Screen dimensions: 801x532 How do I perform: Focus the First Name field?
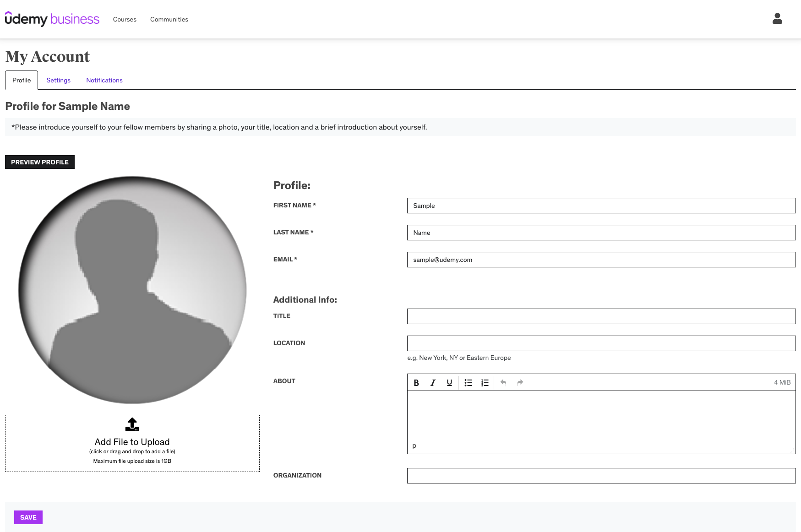[x=601, y=206]
